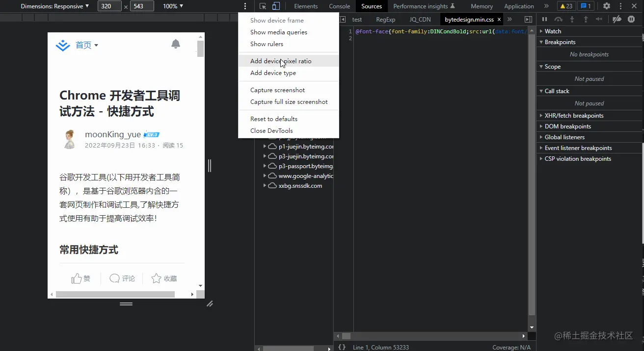The image size is (644, 351).
Task: Collapse the Watch section
Action: [x=589, y=31]
